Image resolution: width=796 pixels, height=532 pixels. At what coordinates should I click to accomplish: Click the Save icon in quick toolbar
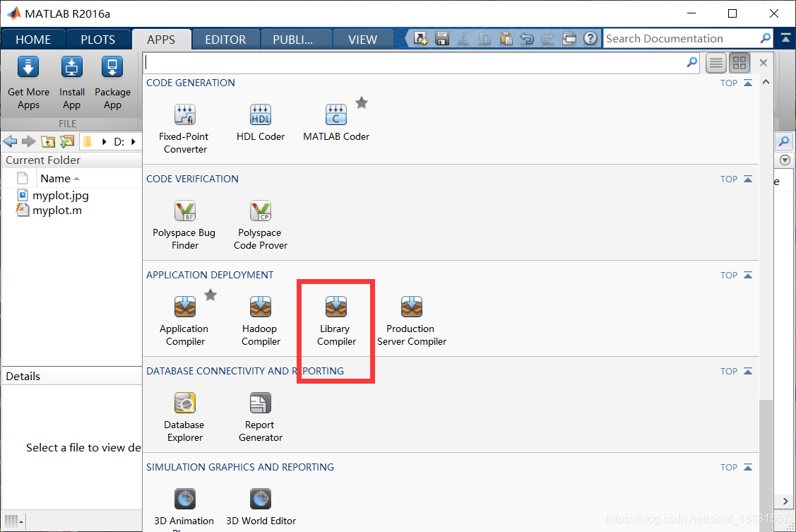[x=442, y=38]
